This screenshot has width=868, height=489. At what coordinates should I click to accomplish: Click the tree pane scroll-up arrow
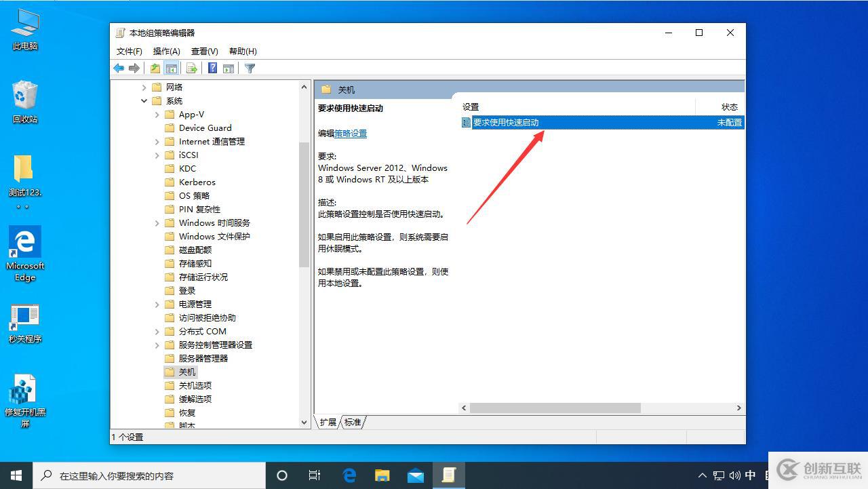click(x=304, y=87)
